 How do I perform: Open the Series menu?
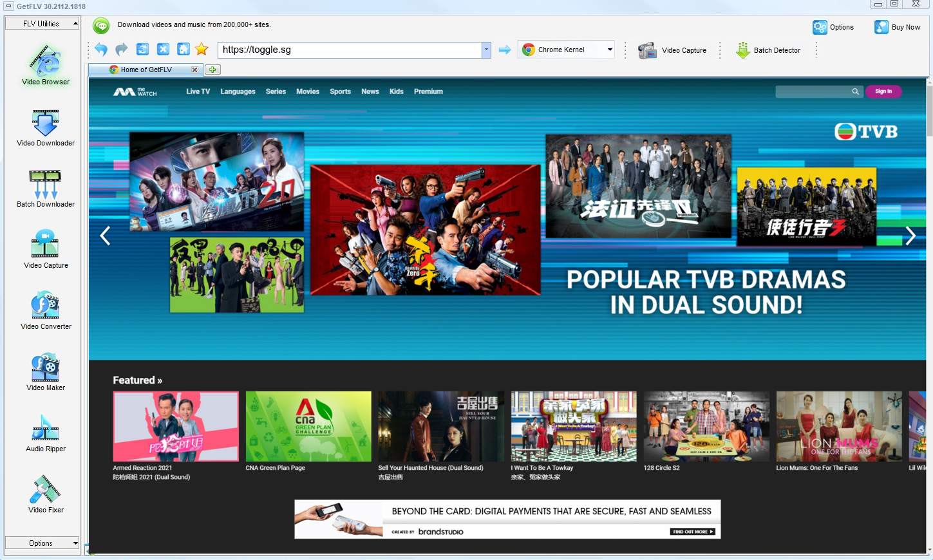tap(276, 91)
